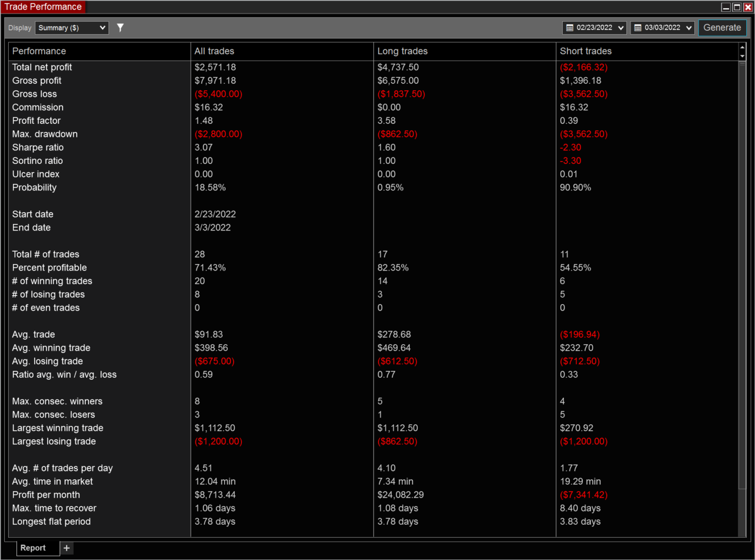Click the # of losing trades label
The width and height of the screenshot is (755, 560).
(x=48, y=295)
